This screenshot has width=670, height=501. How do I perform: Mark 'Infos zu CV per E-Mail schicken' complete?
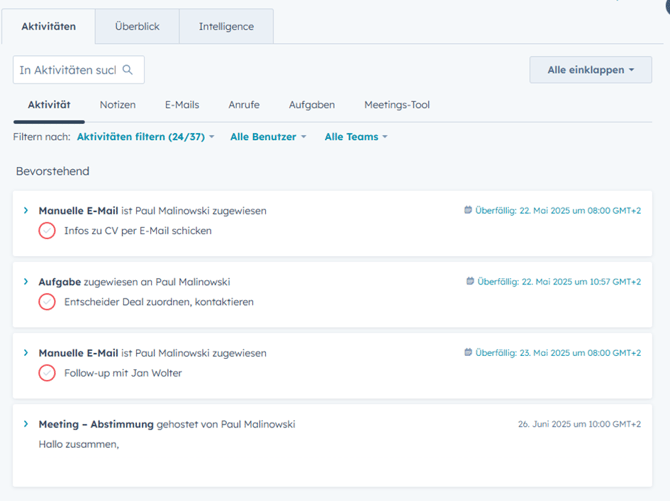point(47,231)
